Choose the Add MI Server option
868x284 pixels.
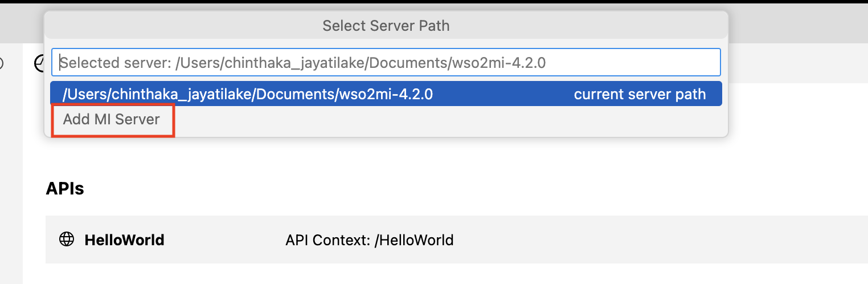click(112, 120)
